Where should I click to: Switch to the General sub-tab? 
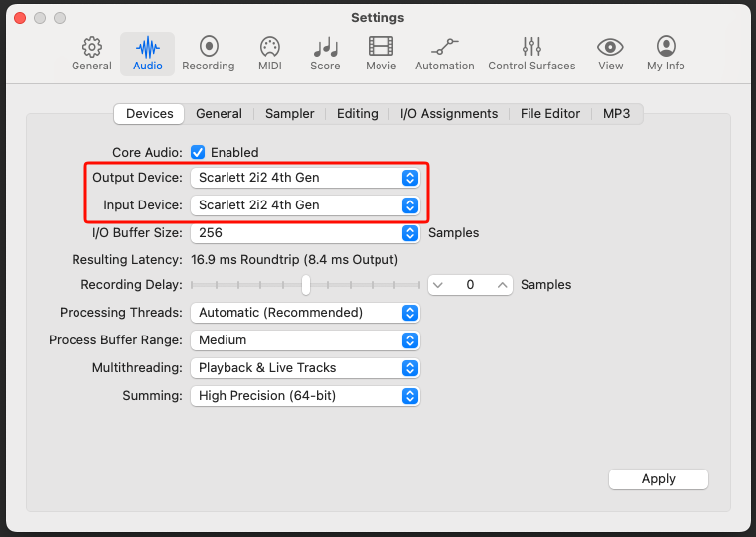(219, 114)
